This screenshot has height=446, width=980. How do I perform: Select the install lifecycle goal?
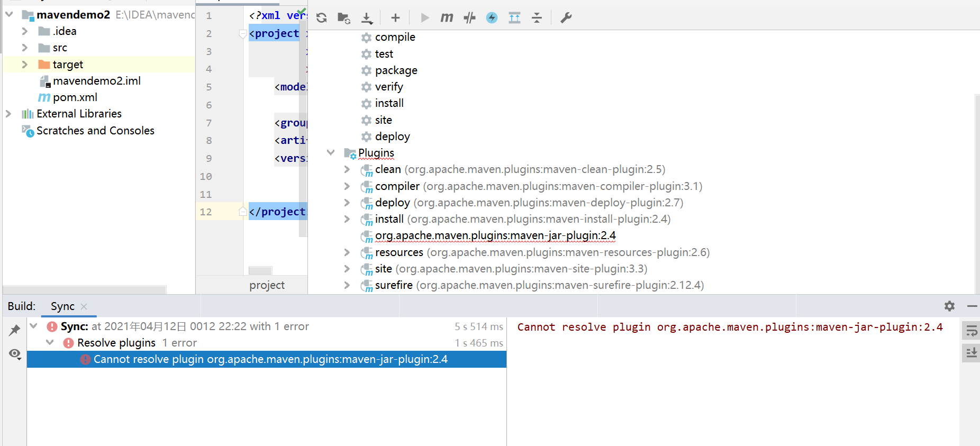point(389,103)
